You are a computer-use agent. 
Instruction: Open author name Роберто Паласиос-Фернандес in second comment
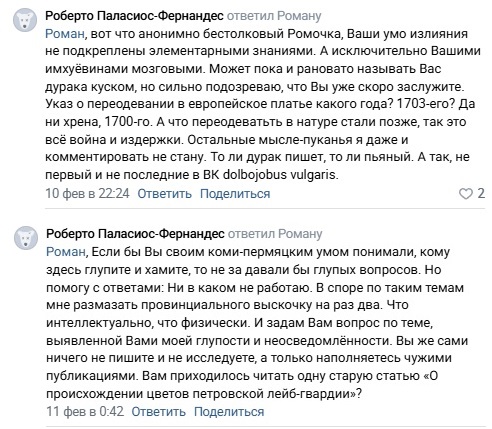tap(135, 234)
